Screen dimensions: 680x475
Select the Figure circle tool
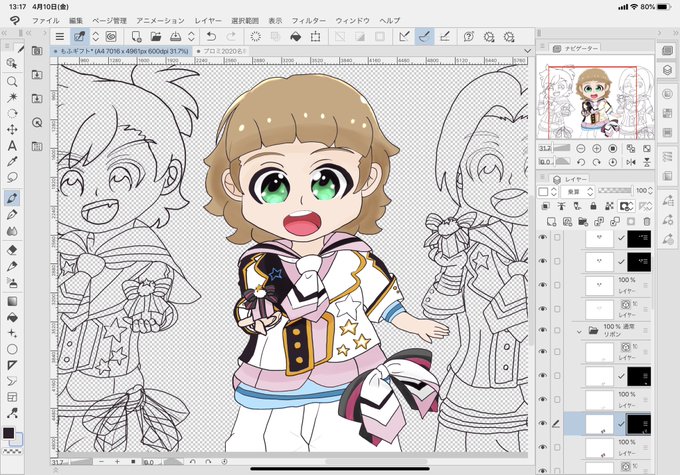coord(12,349)
